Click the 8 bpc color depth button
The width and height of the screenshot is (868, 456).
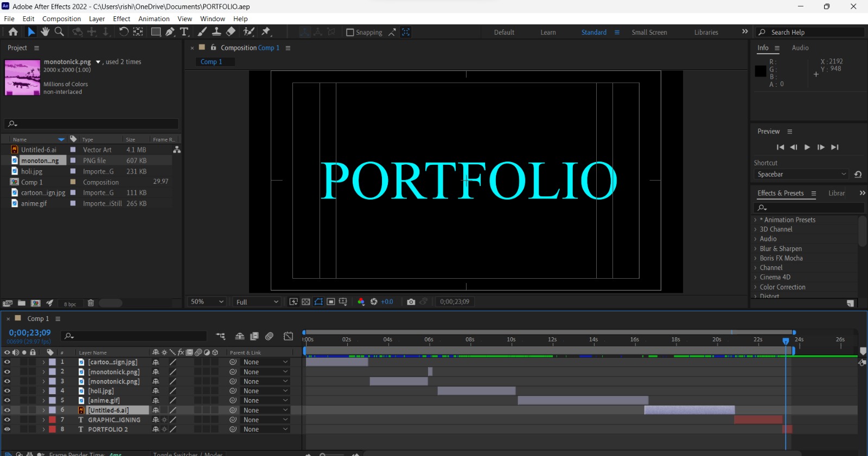click(70, 304)
